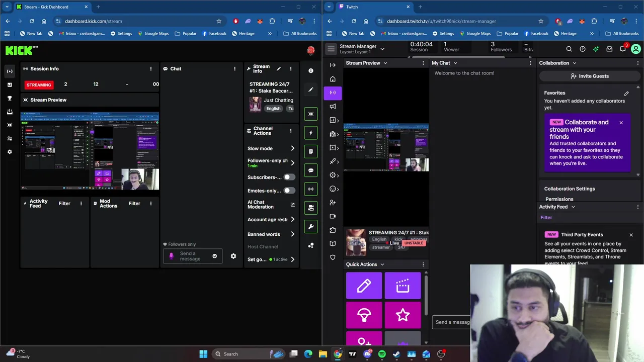The width and height of the screenshot is (644, 362).
Task: Click Filter in Kick Activity Feed panel
Action: tap(64, 204)
